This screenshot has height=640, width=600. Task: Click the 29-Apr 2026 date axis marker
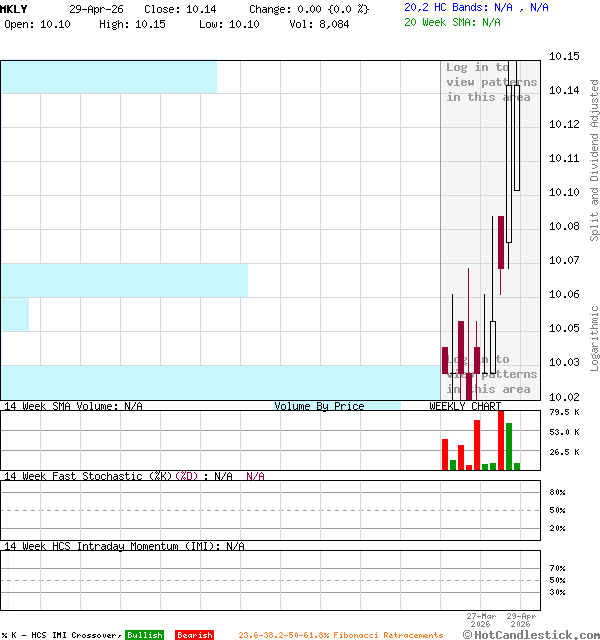click(x=521, y=620)
